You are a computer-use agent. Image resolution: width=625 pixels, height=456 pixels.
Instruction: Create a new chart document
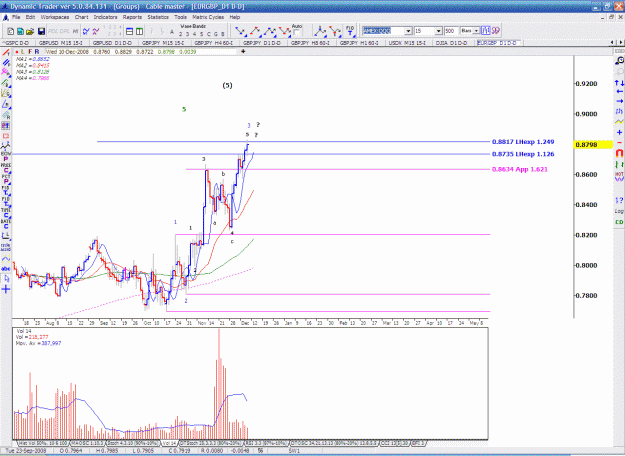[x=11, y=31]
